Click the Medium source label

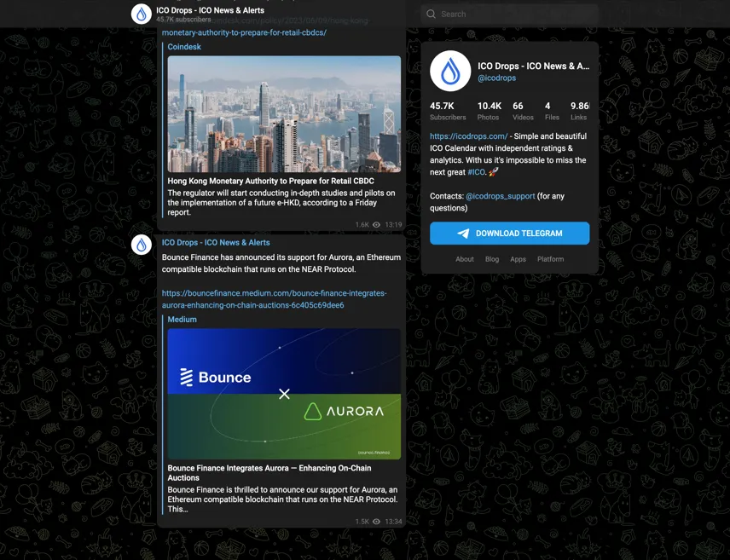(x=182, y=320)
